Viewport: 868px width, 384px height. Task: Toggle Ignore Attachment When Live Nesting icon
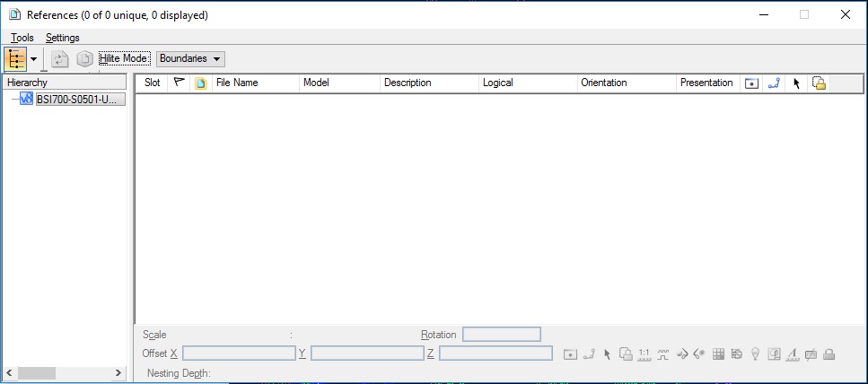tap(736, 354)
